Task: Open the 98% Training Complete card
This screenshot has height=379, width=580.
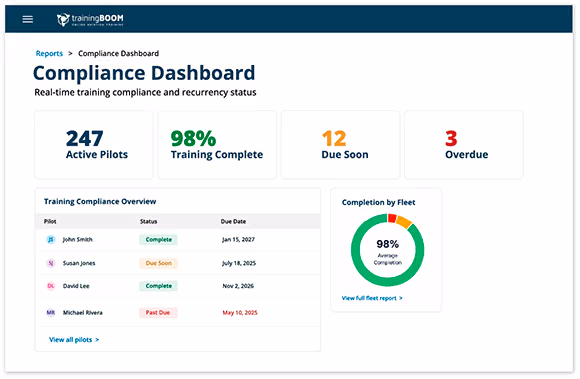Action: click(217, 145)
